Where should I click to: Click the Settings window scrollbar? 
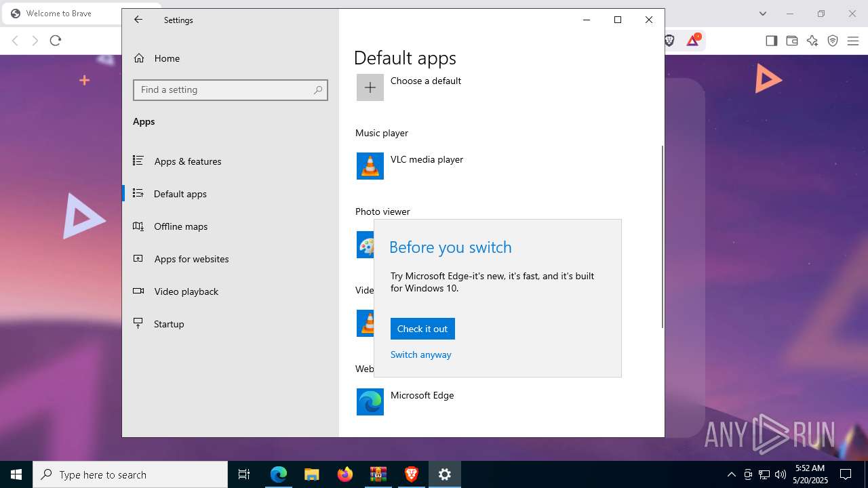point(662,237)
